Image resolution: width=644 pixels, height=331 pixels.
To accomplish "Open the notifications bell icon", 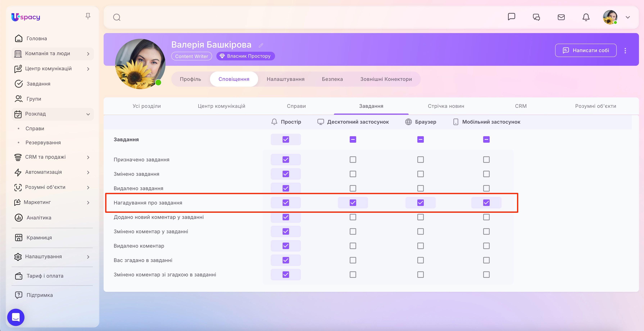I will coord(586,17).
